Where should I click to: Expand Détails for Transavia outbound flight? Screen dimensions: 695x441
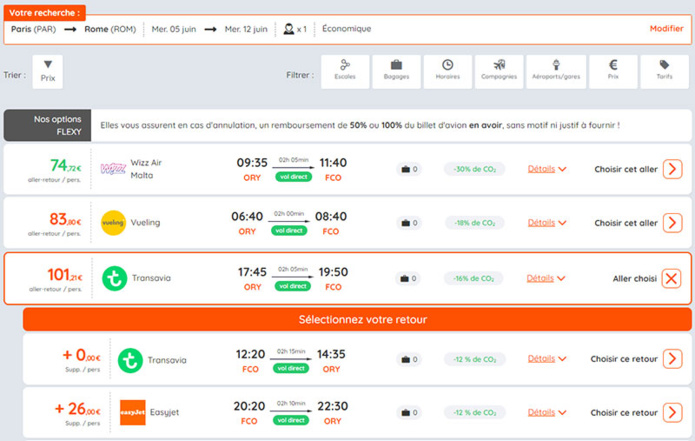[x=546, y=278]
